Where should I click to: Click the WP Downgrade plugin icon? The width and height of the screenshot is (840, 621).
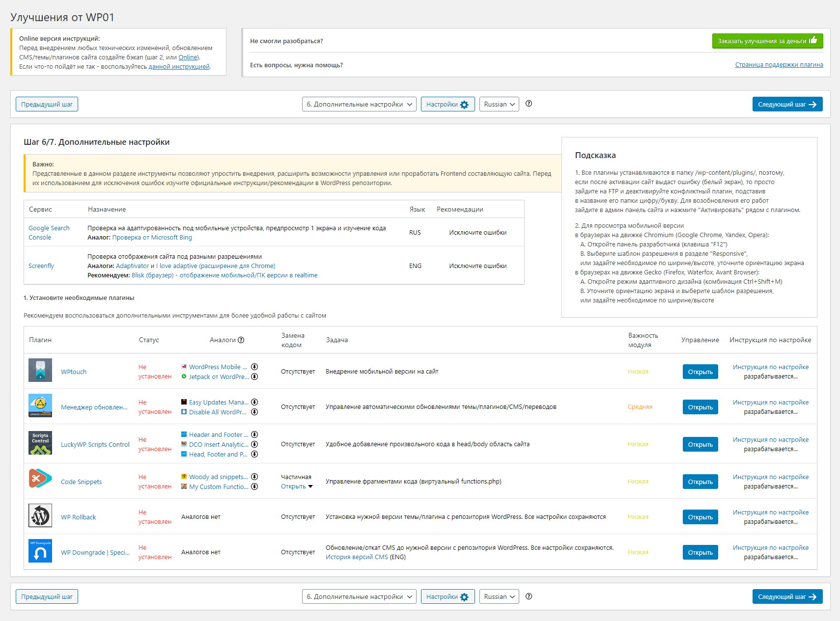tap(40, 551)
